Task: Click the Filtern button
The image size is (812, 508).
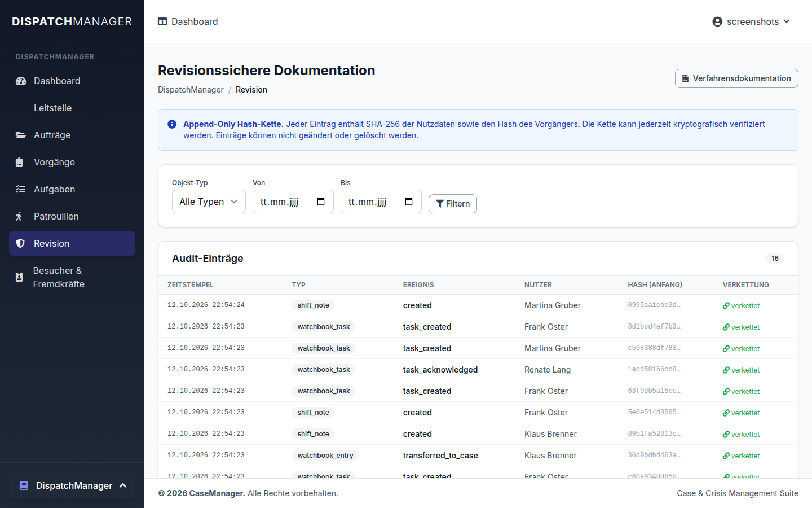Action: (453, 204)
